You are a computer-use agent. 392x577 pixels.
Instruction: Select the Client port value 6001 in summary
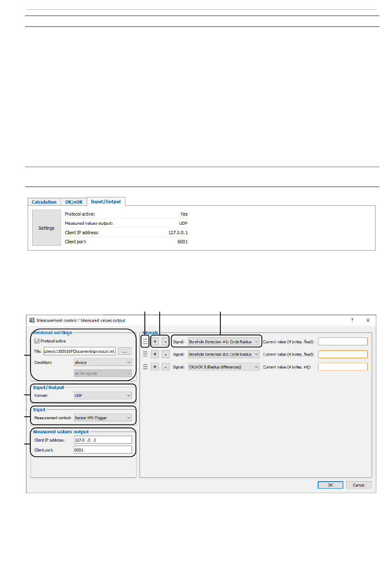tap(183, 242)
